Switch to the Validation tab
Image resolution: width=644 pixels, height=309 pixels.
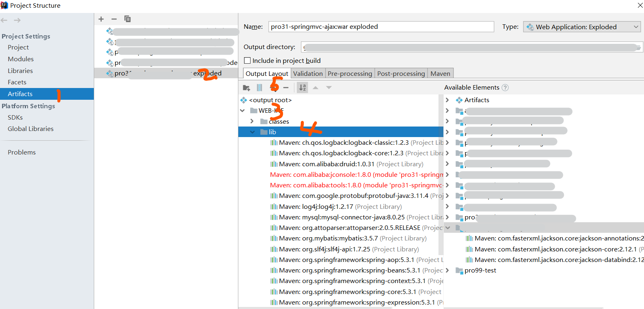point(308,73)
